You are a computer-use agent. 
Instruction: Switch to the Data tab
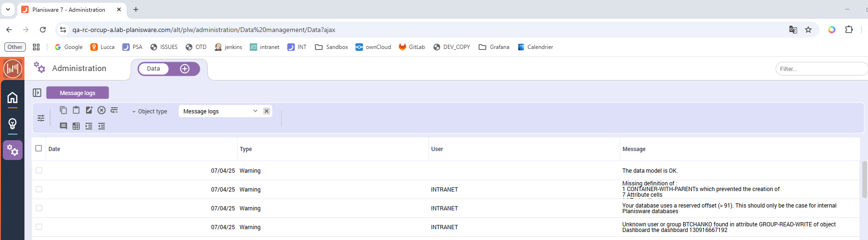(153, 69)
